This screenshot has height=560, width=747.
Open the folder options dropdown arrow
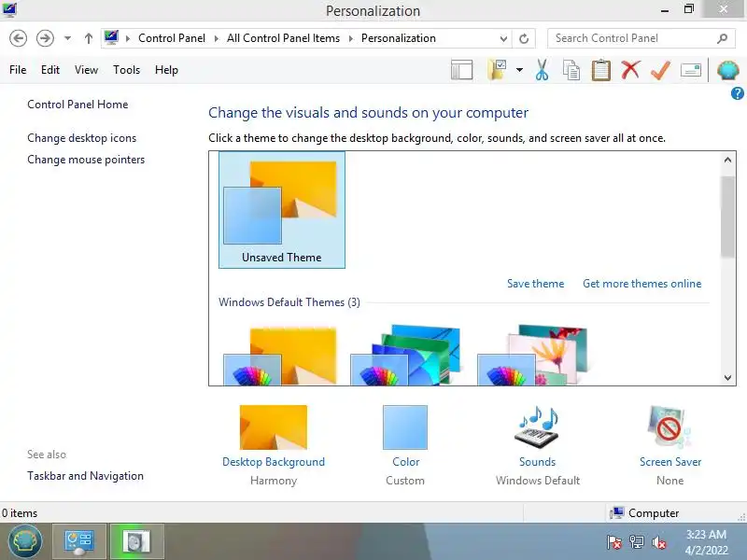519,70
